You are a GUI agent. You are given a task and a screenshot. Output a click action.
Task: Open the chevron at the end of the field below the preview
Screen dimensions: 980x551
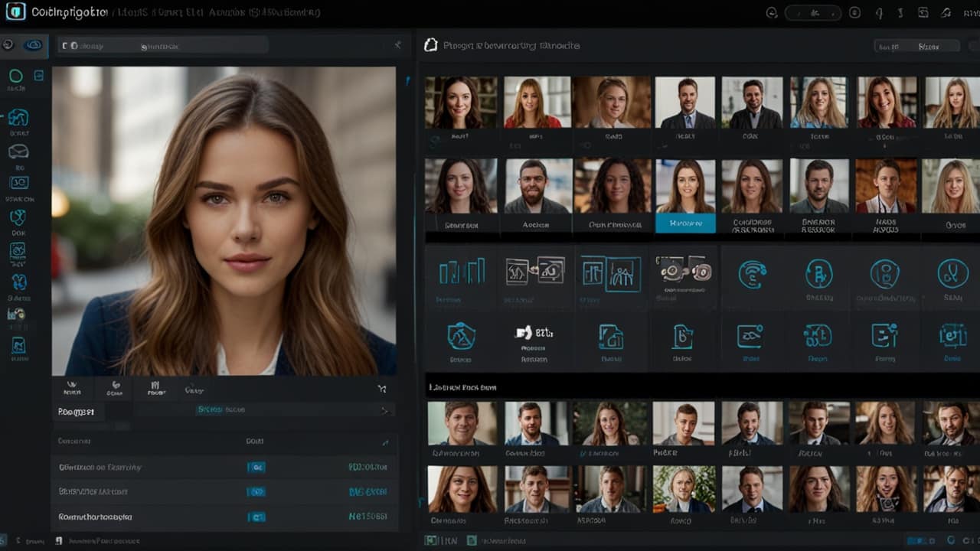click(x=387, y=409)
